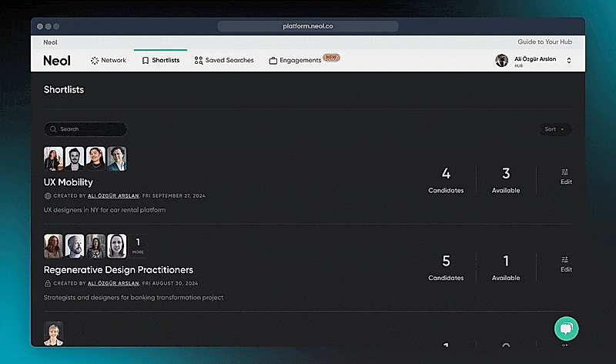Expand the 1 More candidates badge
The image size is (616, 364).
pos(137,245)
